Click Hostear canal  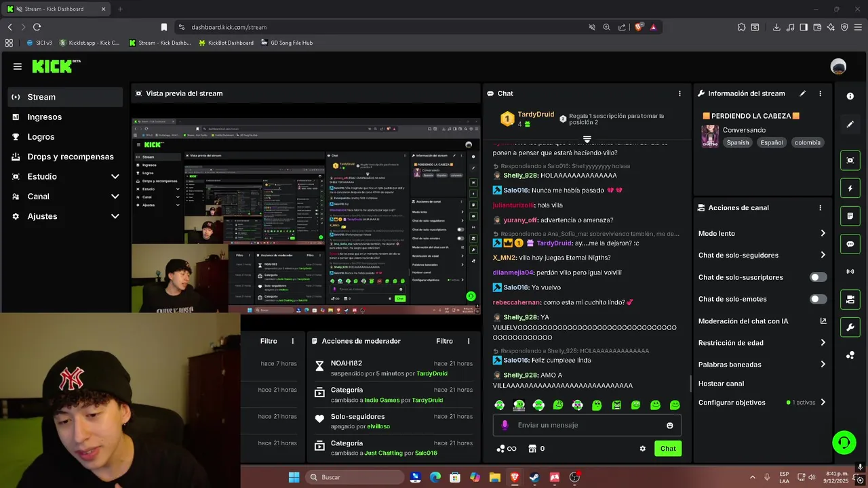(721, 384)
